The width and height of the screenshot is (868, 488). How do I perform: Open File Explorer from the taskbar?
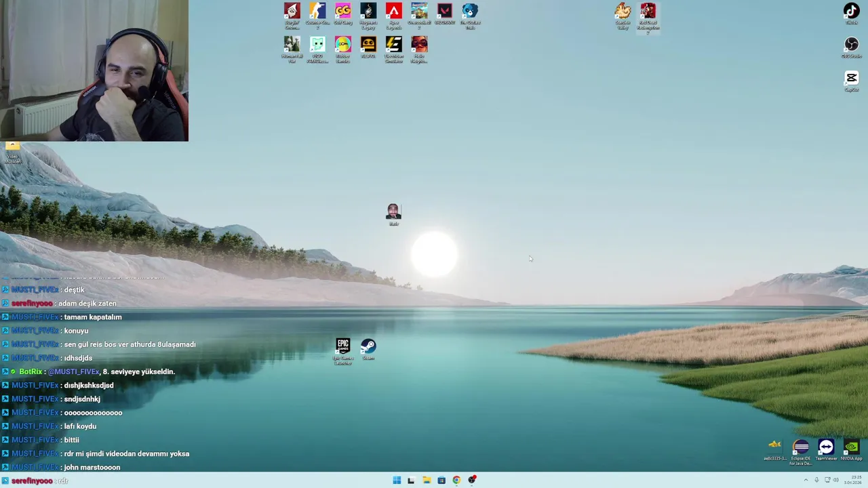click(427, 480)
